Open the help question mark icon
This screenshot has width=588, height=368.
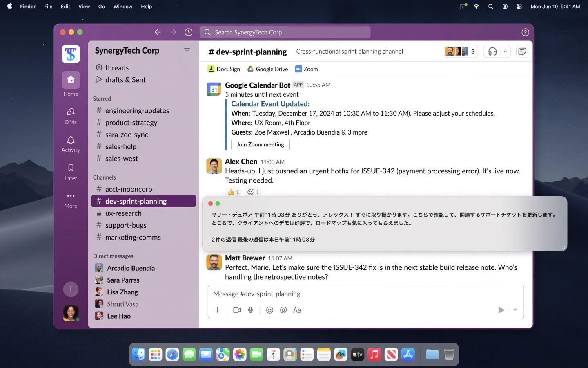526,32
